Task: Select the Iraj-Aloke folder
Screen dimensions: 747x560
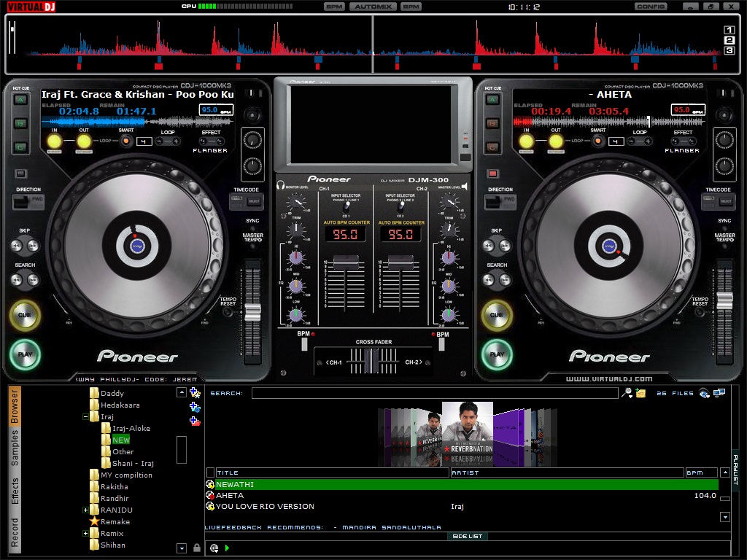Action: pyautogui.click(x=131, y=428)
